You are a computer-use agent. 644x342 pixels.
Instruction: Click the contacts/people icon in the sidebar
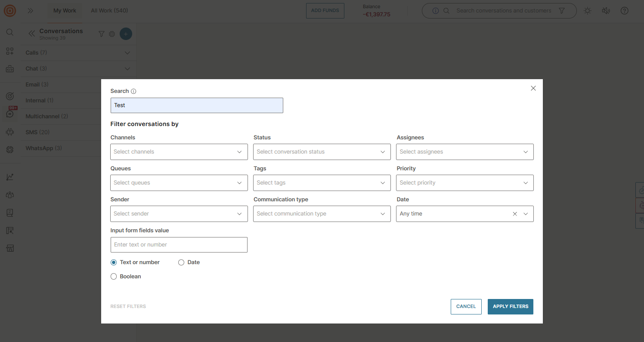pyautogui.click(x=9, y=194)
